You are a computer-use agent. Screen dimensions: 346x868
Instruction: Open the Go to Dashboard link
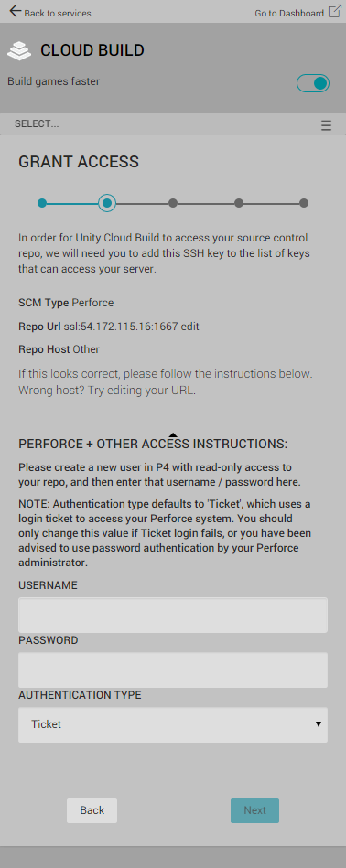289,14
